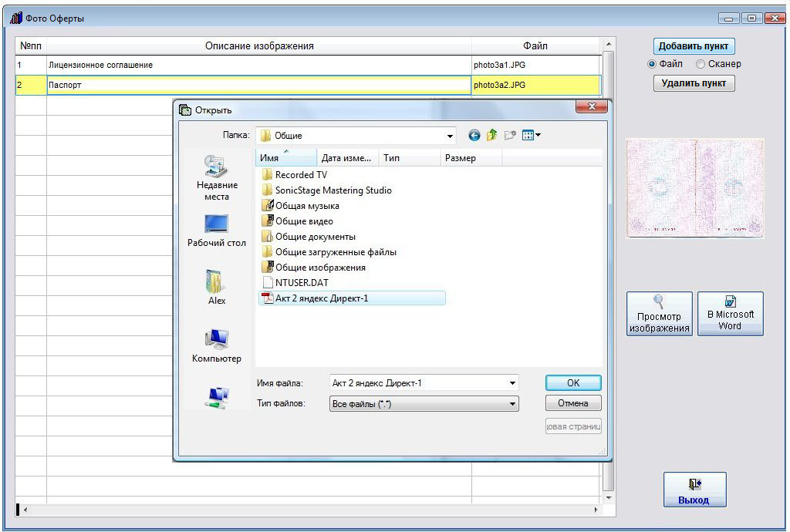Click left arrow of horizontal scrollbar
This screenshot has width=790, height=532.
(x=25, y=510)
